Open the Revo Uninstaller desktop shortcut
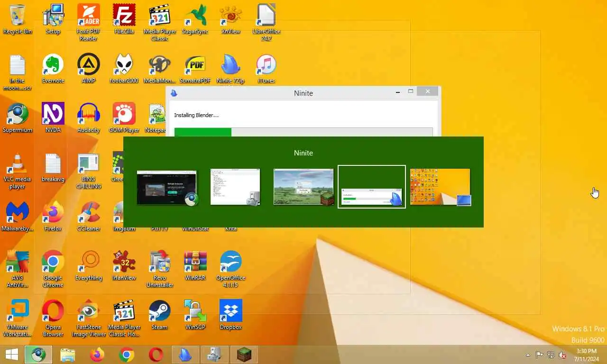Viewport: 607px width, 364px height. (x=160, y=269)
